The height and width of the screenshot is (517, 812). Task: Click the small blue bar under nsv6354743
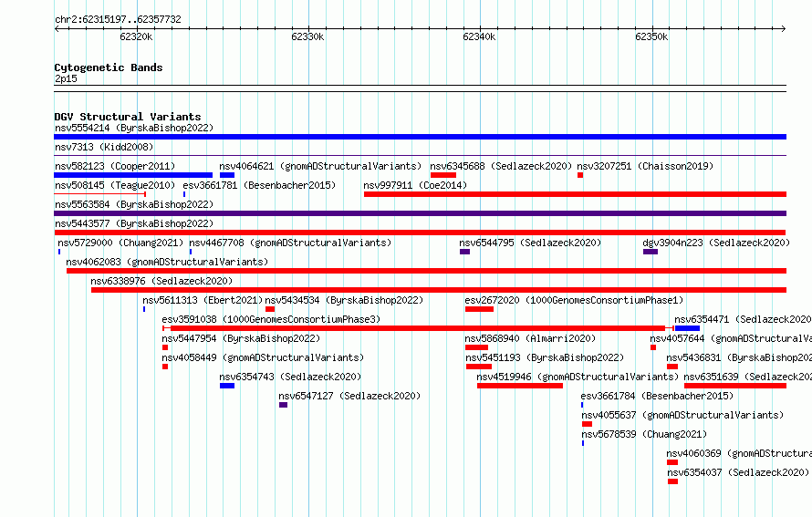click(227, 386)
